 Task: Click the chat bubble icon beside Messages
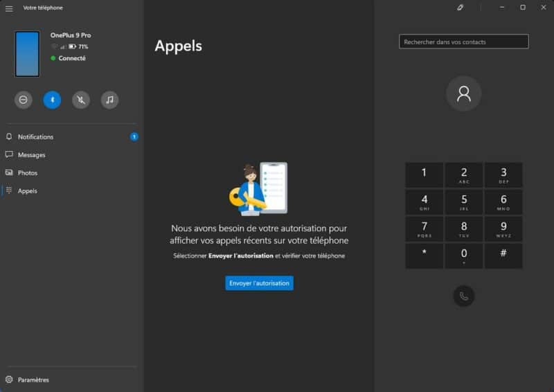point(9,154)
